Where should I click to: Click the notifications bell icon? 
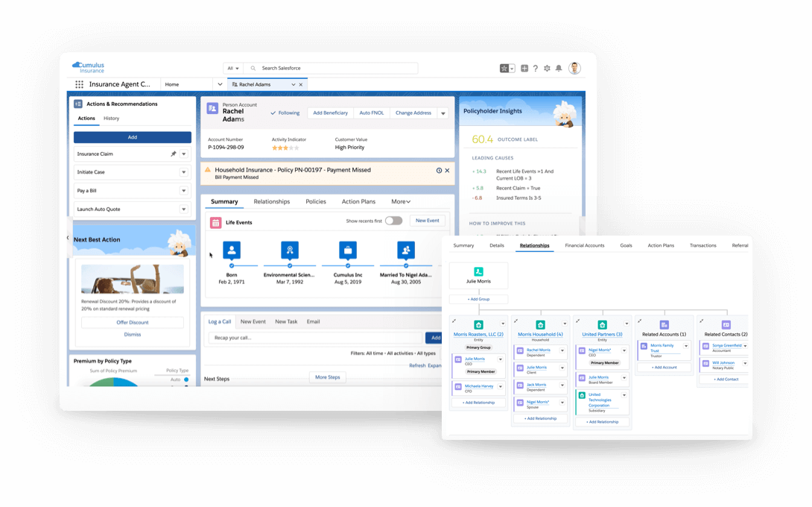[559, 68]
